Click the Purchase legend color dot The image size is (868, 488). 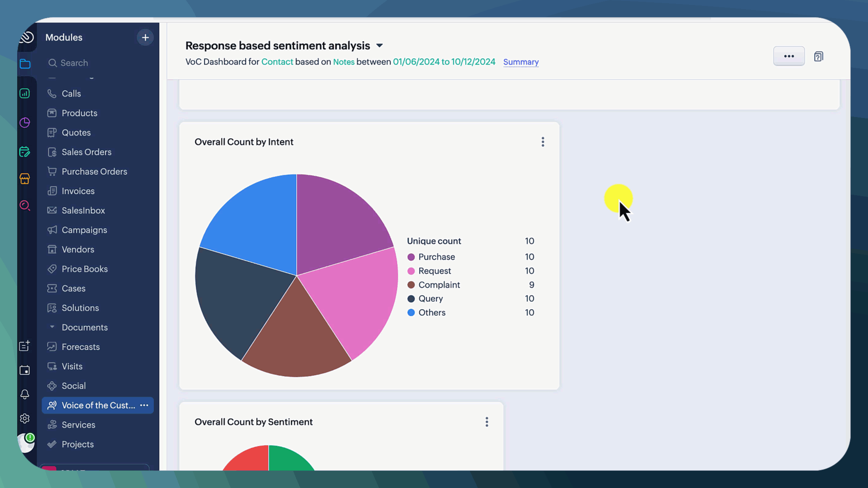[411, 257]
